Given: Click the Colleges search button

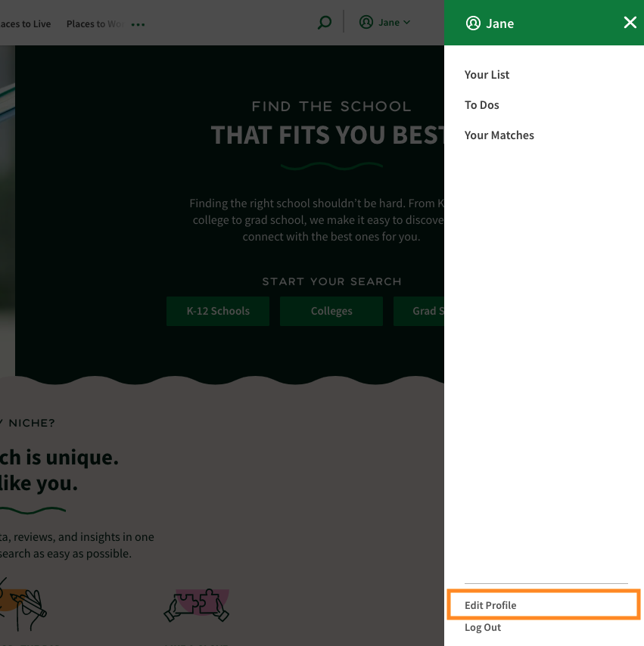Looking at the screenshot, I should click(x=331, y=311).
